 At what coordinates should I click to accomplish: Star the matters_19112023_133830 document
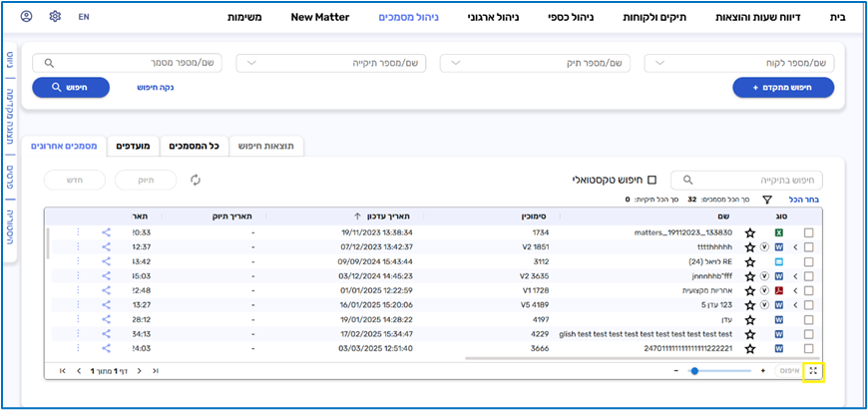pos(749,232)
